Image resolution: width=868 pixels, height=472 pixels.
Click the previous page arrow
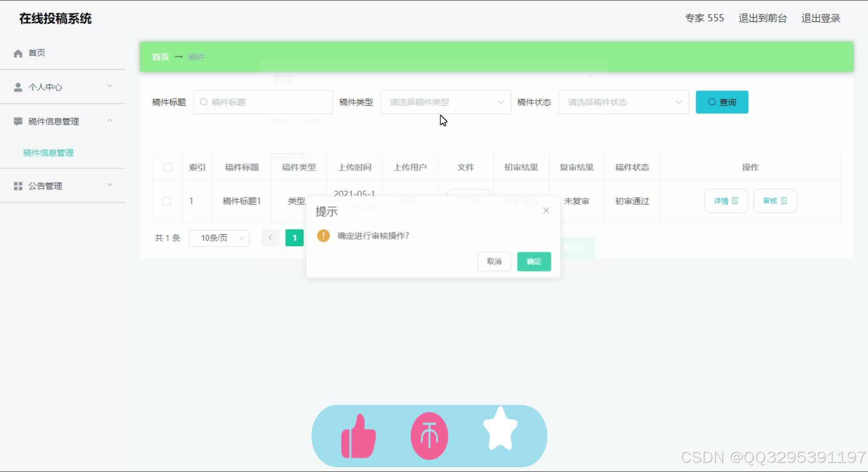coord(270,238)
